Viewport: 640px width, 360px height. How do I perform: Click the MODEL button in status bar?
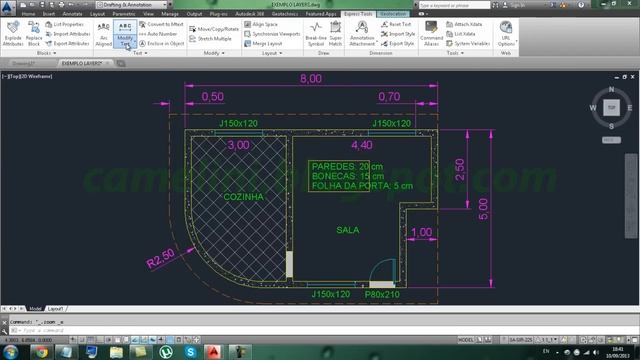[x=466, y=340]
